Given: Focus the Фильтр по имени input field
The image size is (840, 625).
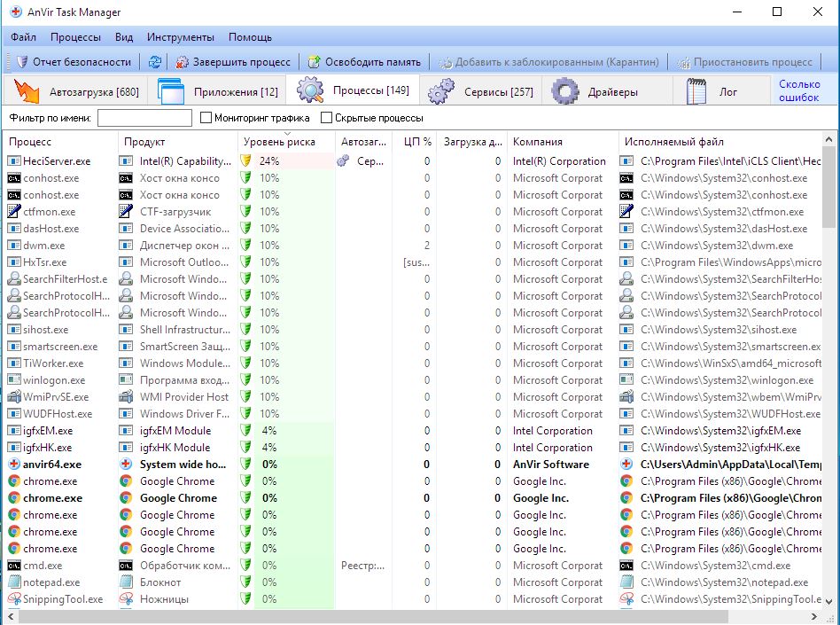Looking at the screenshot, I should tap(144, 117).
